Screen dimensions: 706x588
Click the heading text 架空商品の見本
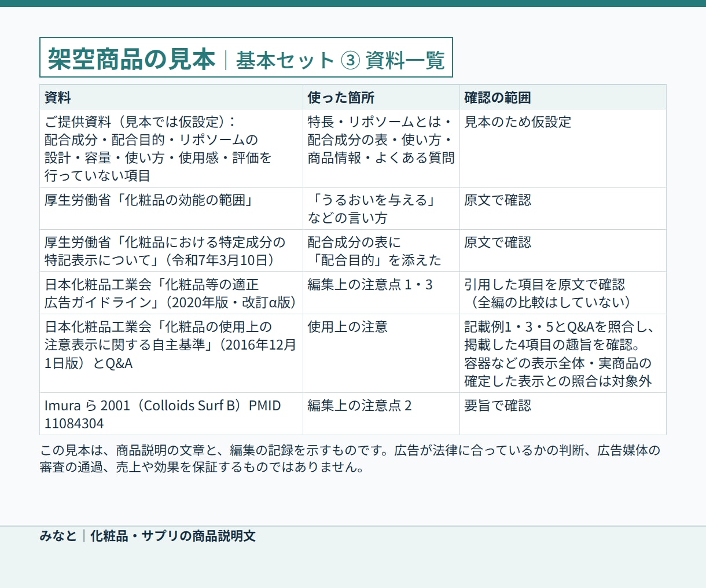(131, 59)
